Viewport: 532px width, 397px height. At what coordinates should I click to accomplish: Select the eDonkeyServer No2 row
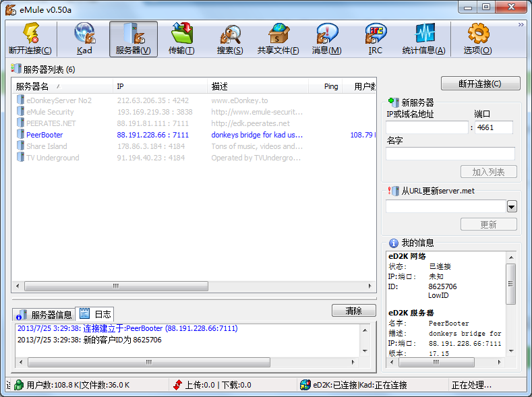click(x=194, y=100)
